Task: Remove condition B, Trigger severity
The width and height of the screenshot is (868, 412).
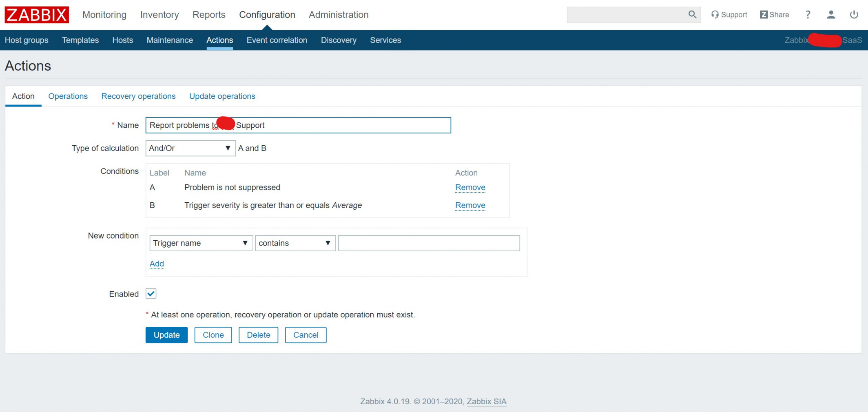Action: (x=470, y=206)
